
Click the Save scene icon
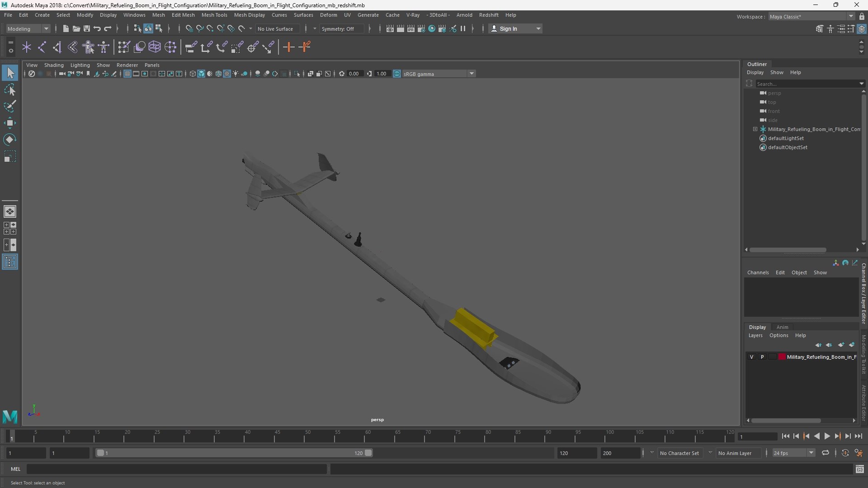(x=86, y=28)
